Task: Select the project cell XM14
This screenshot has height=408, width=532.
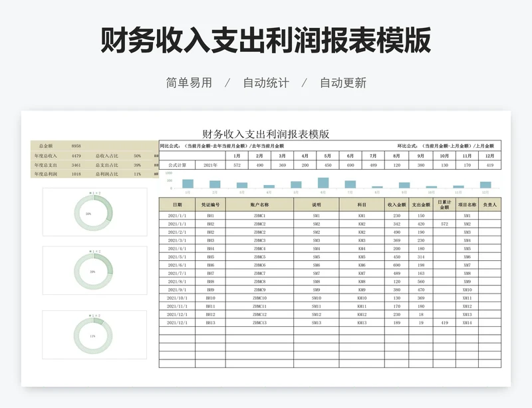Action: tap(467, 323)
